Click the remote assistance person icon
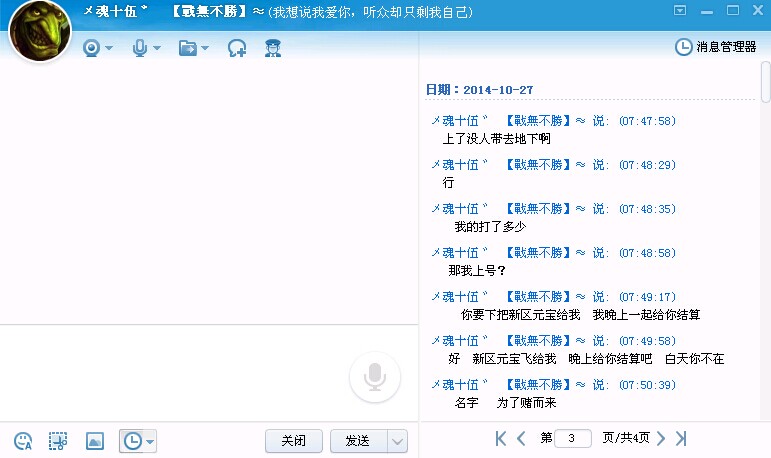 pos(271,48)
